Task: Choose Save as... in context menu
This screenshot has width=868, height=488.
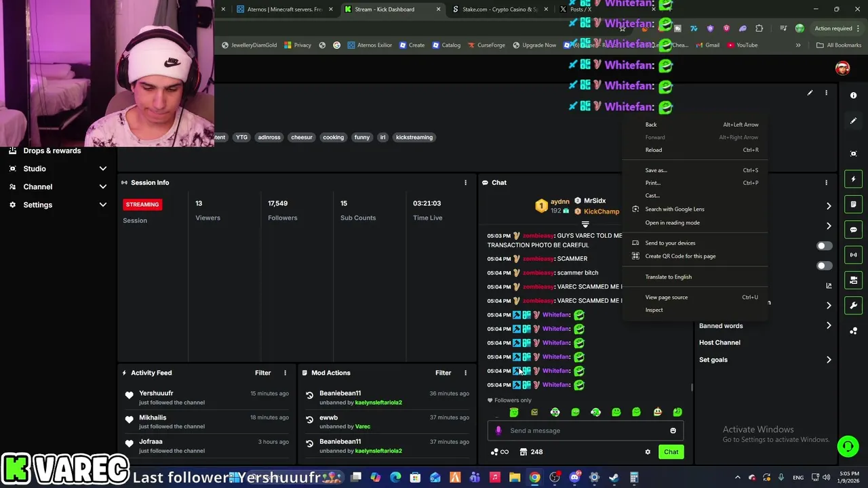Action: (696, 170)
